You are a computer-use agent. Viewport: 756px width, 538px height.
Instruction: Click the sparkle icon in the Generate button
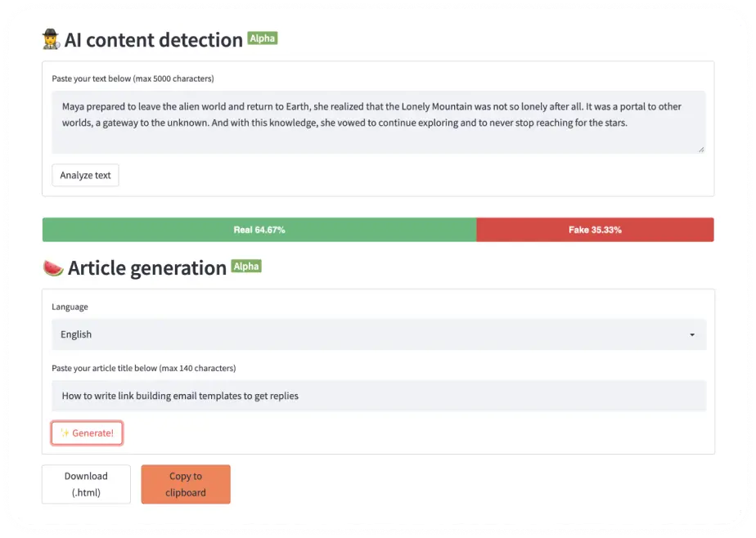tap(65, 433)
